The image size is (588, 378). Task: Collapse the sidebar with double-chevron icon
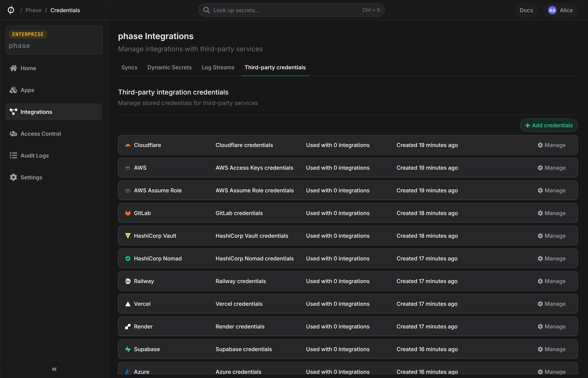[54, 369]
